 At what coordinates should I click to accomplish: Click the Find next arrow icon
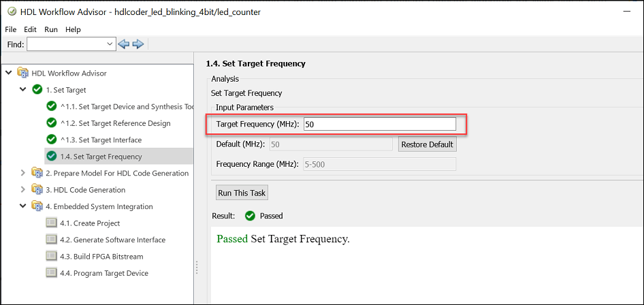(x=138, y=44)
